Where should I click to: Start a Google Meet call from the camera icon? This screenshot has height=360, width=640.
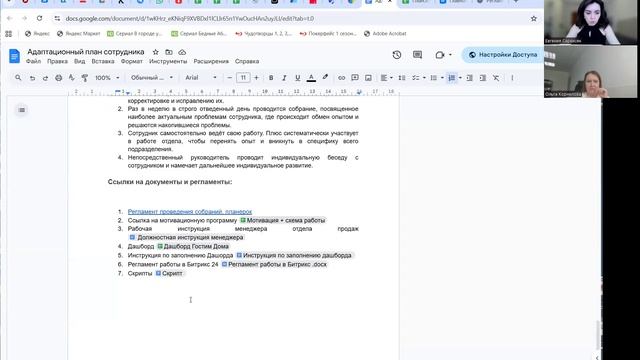pyautogui.click(x=440, y=55)
